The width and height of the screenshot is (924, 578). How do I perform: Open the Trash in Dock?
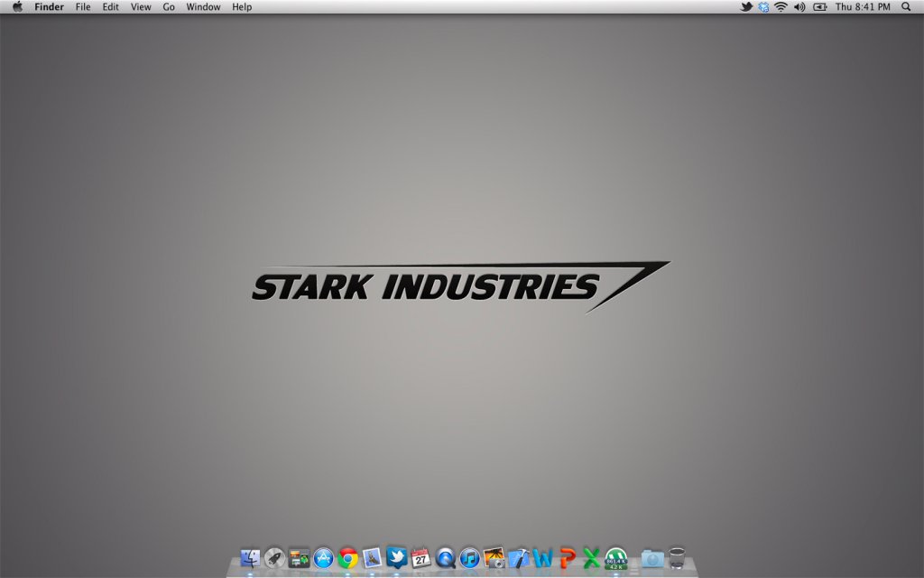pyautogui.click(x=677, y=557)
